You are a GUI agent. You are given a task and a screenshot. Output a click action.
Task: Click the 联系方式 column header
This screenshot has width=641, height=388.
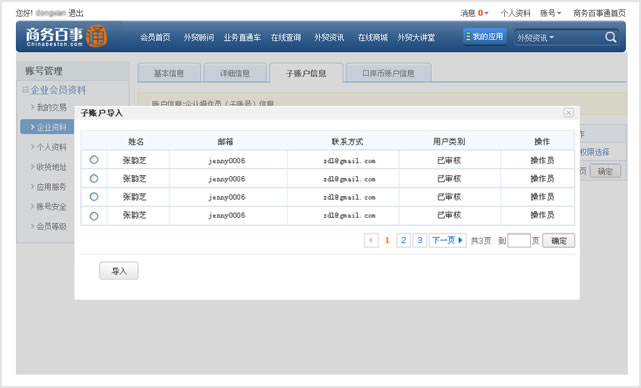pos(347,141)
